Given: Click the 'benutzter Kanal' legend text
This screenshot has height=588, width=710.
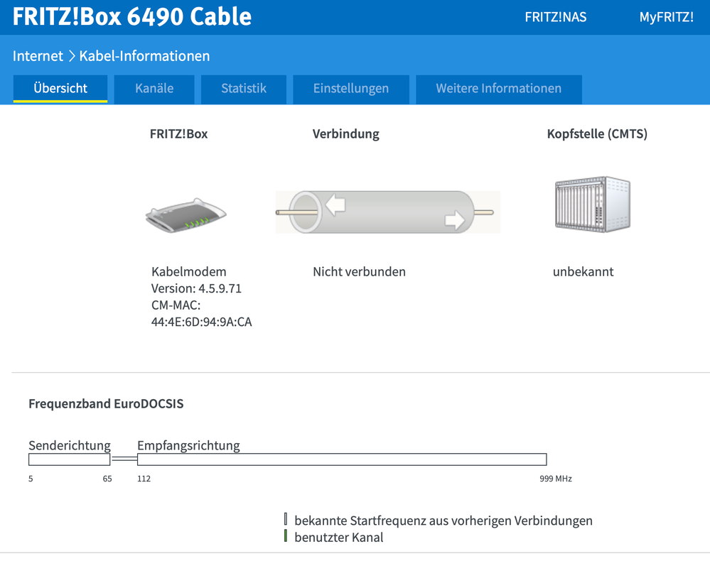Looking at the screenshot, I should pyautogui.click(x=339, y=538).
